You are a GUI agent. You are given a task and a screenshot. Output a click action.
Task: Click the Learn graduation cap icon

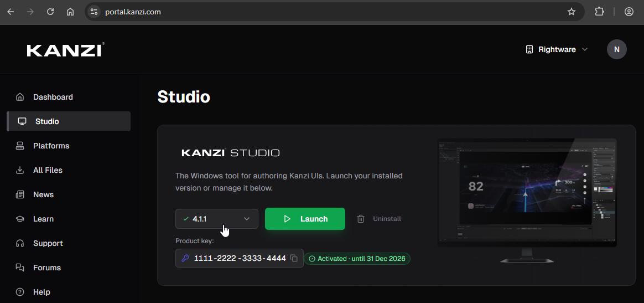point(20,219)
